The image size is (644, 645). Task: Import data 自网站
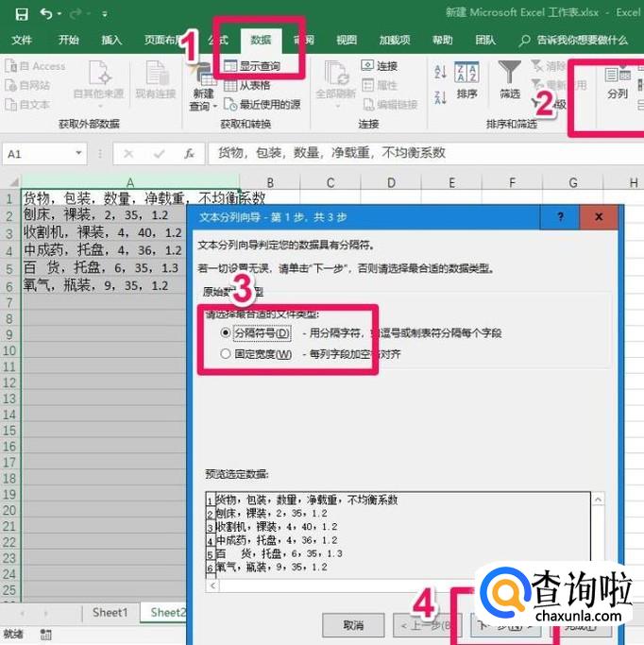(28, 85)
